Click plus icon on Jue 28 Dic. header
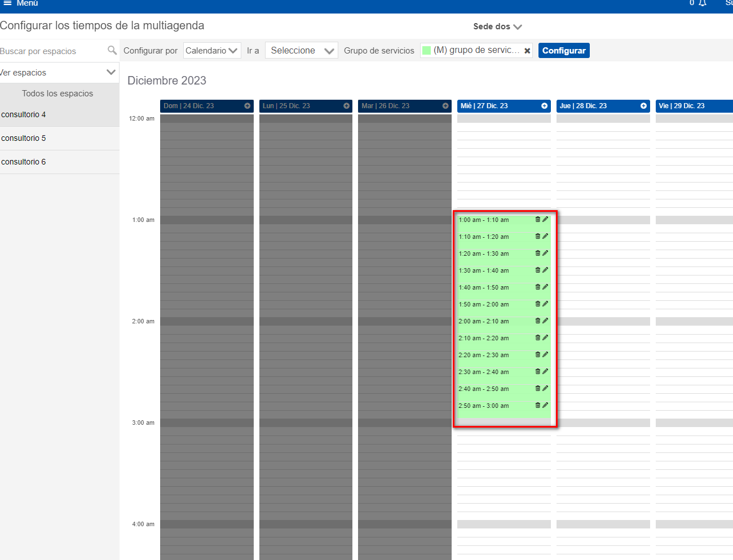Screen dimensions: 733x560 click(x=643, y=106)
